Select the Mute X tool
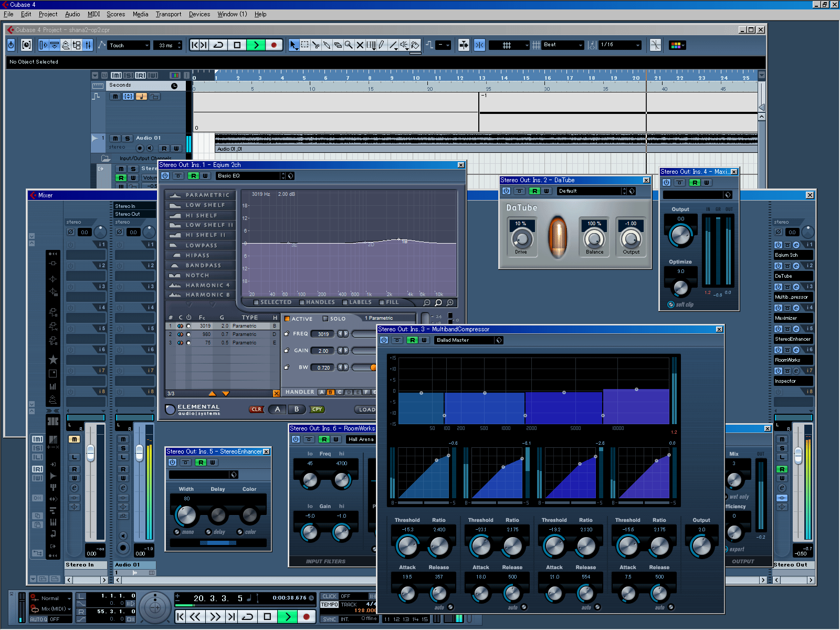The height and width of the screenshot is (630, 840). [360, 45]
